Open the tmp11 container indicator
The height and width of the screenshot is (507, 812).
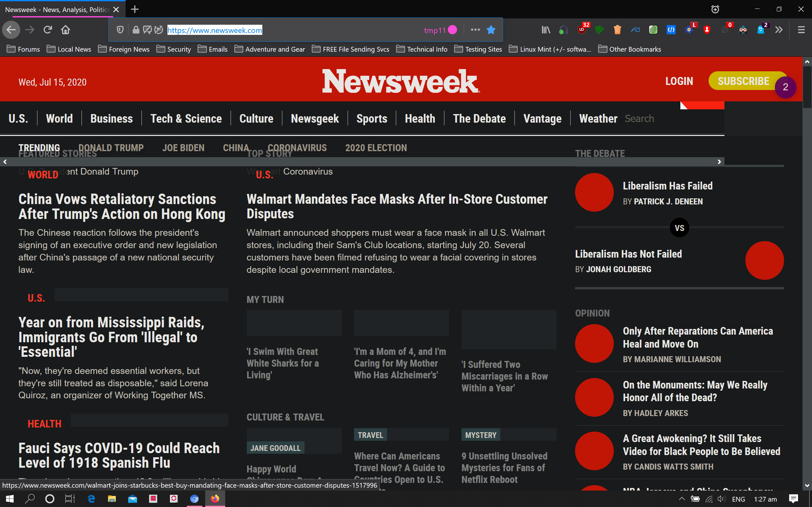[x=440, y=30]
